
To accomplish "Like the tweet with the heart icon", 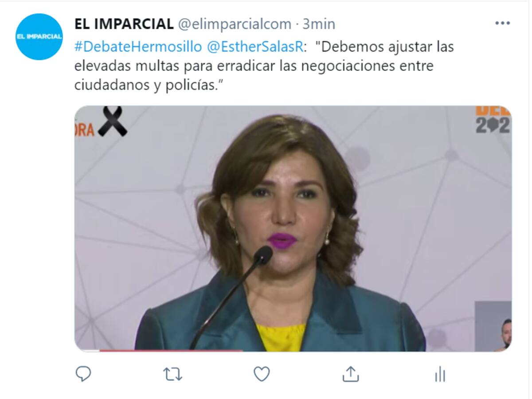I will (262, 375).
